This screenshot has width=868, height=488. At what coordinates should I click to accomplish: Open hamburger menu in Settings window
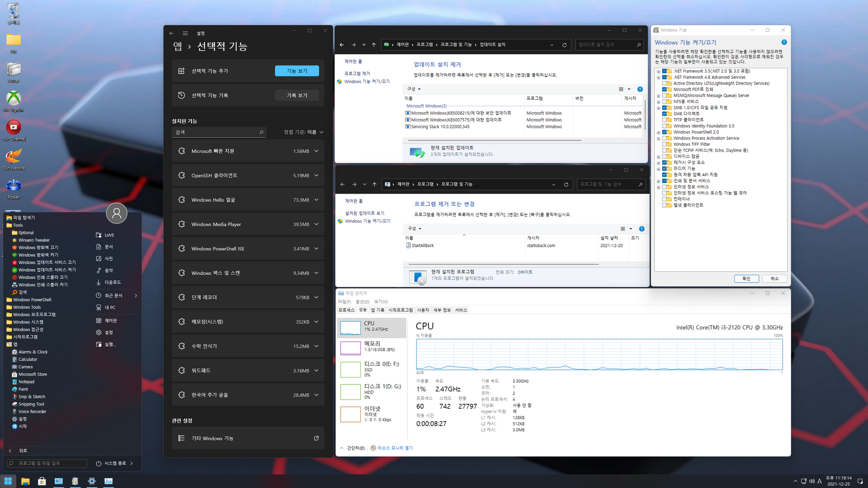185,33
